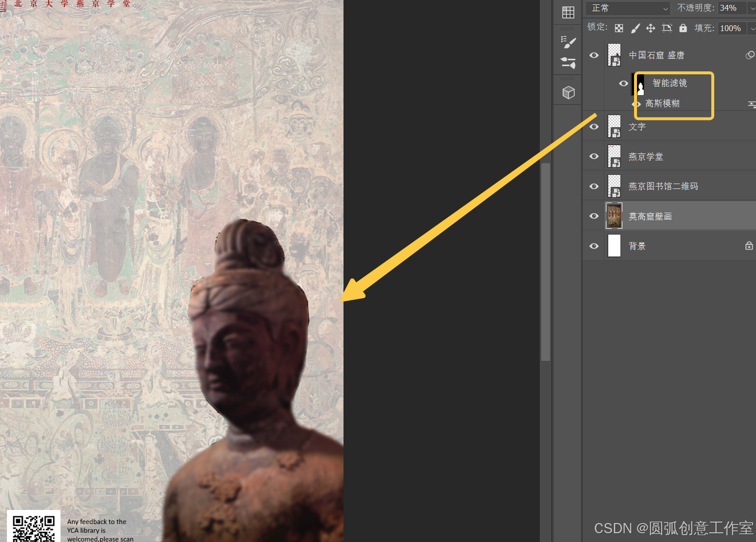This screenshot has width=756, height=542.
Task: Toggle eye for 高斯模糊 filter
Action: click(636, 104)
